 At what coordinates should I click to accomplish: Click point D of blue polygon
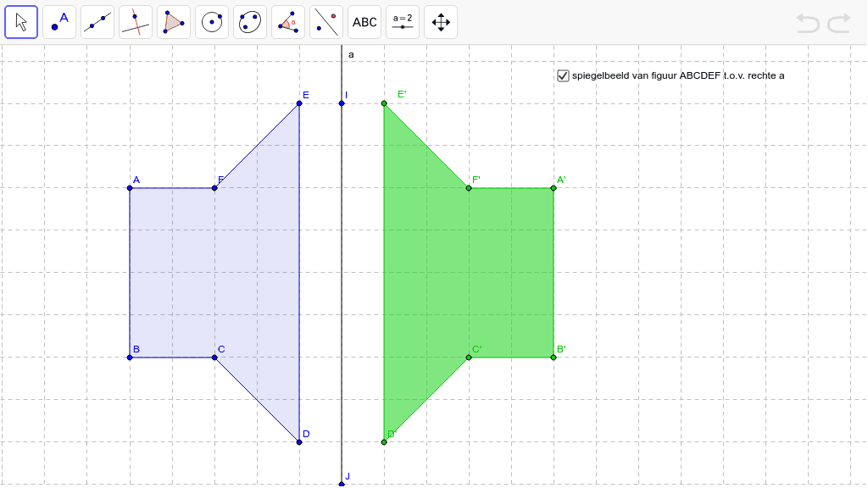[299, 442]
